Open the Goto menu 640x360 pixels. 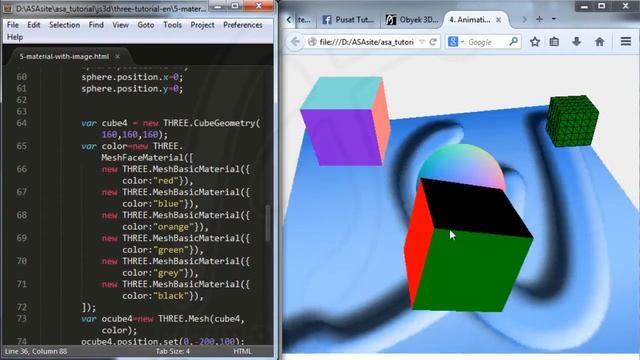point(146,25)
